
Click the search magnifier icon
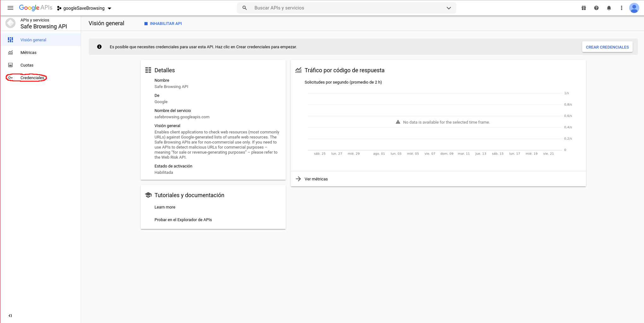(245, 8)
